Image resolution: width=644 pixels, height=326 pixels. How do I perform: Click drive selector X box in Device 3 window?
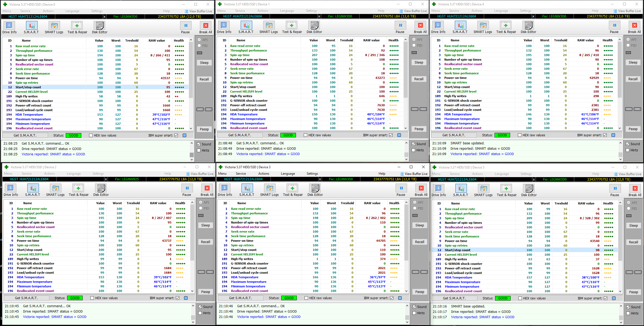(x=320, y=179)
